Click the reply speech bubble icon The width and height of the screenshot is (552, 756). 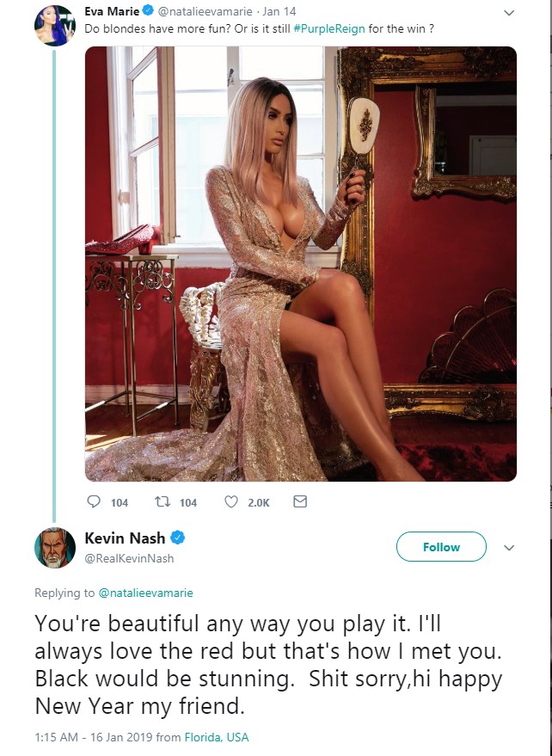point(94,502)
